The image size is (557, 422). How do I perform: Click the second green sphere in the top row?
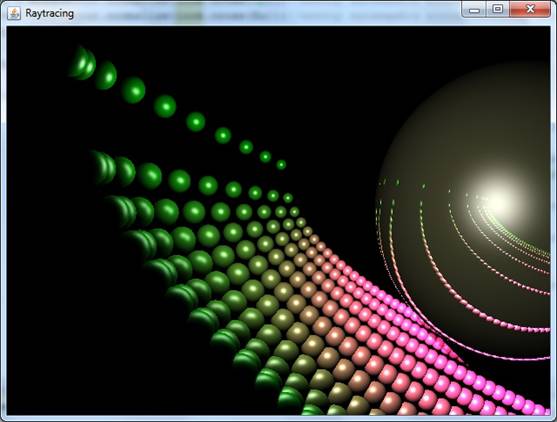pyautogui.click(x=106, y=75)
